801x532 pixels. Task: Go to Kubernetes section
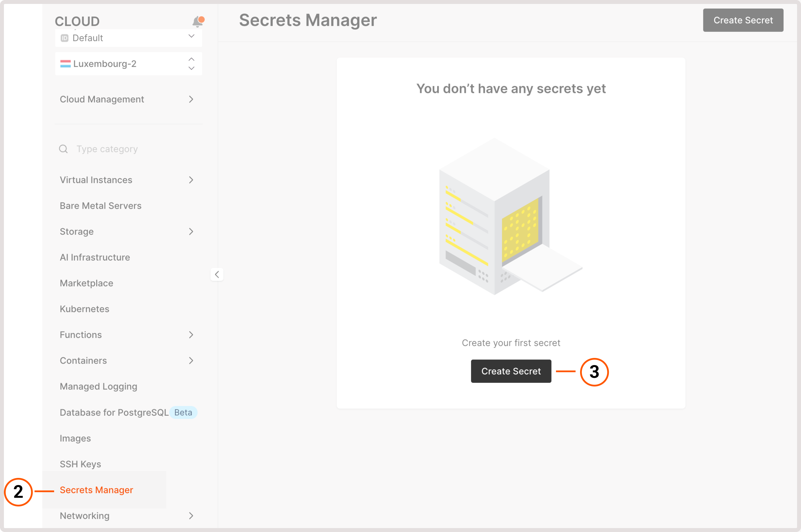[85, 309]
